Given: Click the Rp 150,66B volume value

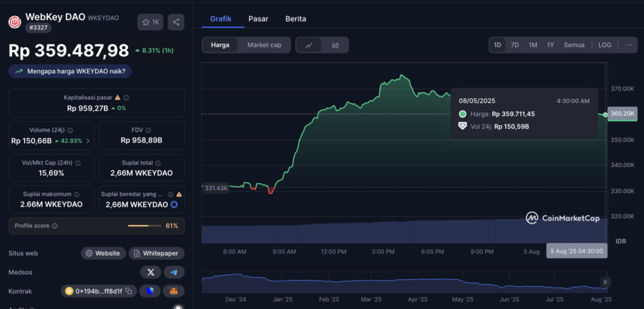Looking at the screenshot, I should pyautogui.click(x=31, y=141).
